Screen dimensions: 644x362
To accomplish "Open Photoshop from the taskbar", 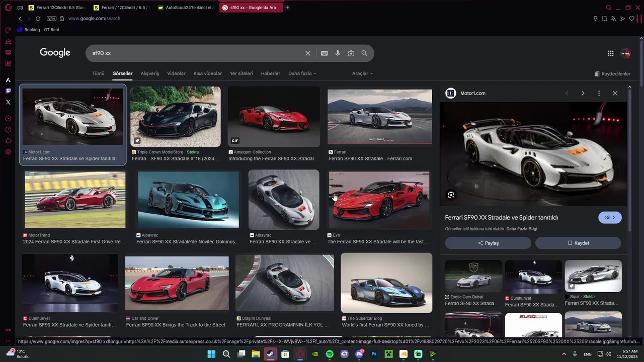I will point(374,354).
